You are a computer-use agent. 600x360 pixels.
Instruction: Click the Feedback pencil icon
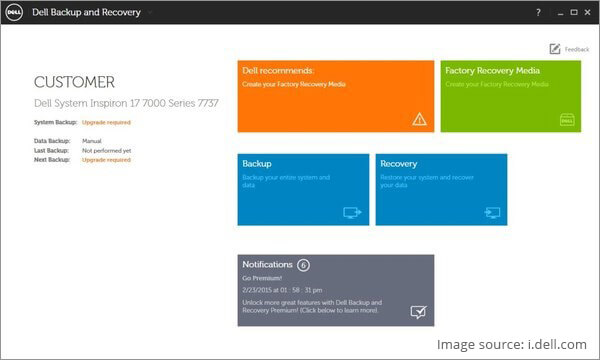tap(555, 49)
